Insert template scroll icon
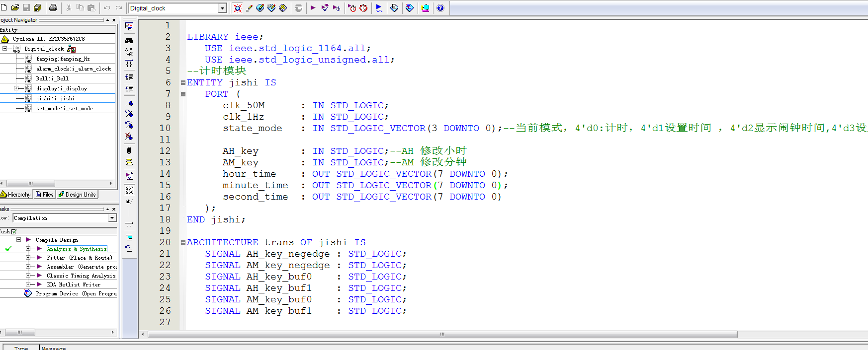 [129, 162]
